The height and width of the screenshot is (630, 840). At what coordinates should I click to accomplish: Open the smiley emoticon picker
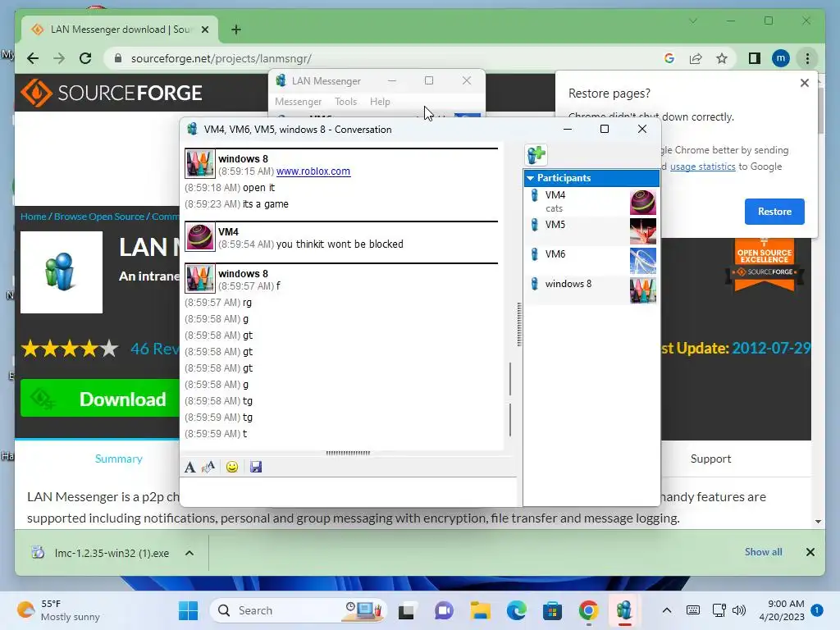[232, 467]
